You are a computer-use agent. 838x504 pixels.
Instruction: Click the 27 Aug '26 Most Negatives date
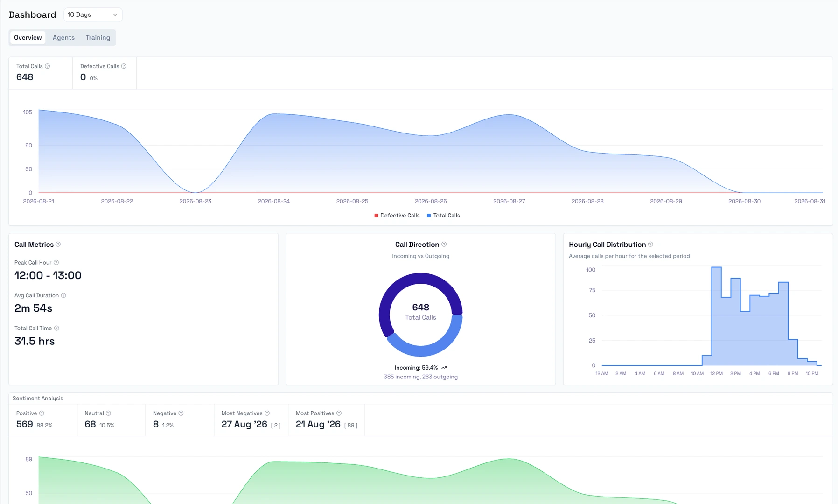point(244,424)
